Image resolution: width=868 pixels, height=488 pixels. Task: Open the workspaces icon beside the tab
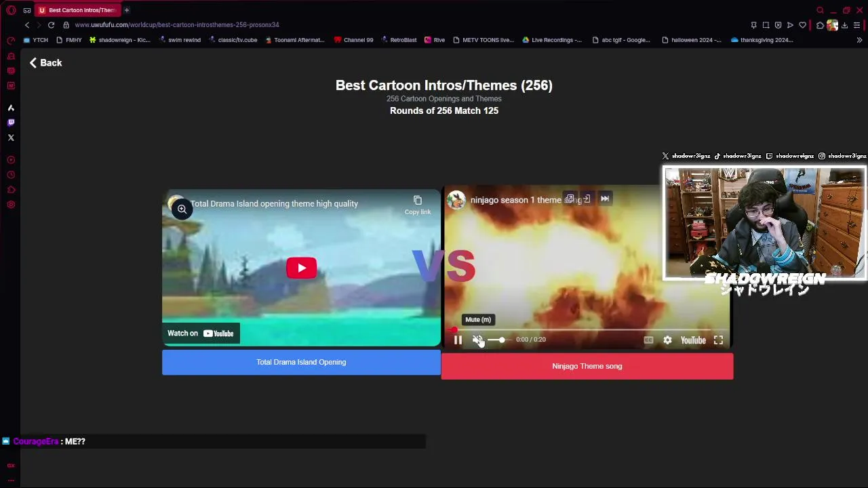click(27, 10)
